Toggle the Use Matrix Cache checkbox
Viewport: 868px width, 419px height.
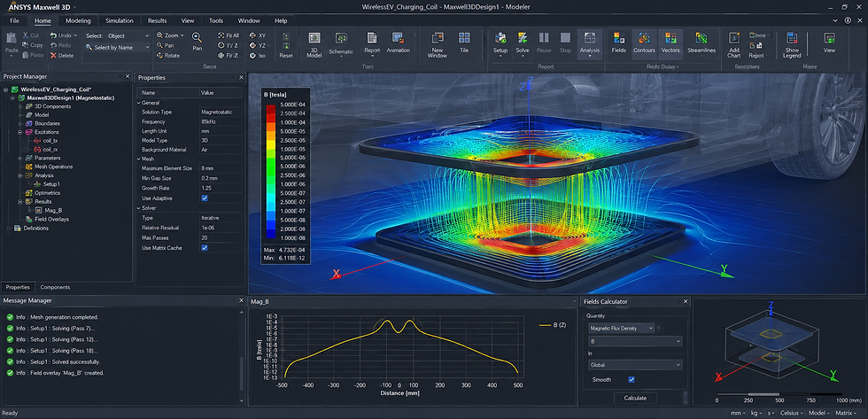205,247
